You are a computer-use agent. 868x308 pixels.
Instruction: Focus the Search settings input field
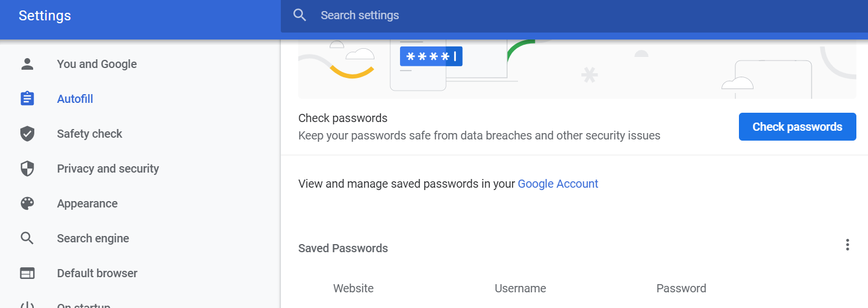tap(523, 15)
